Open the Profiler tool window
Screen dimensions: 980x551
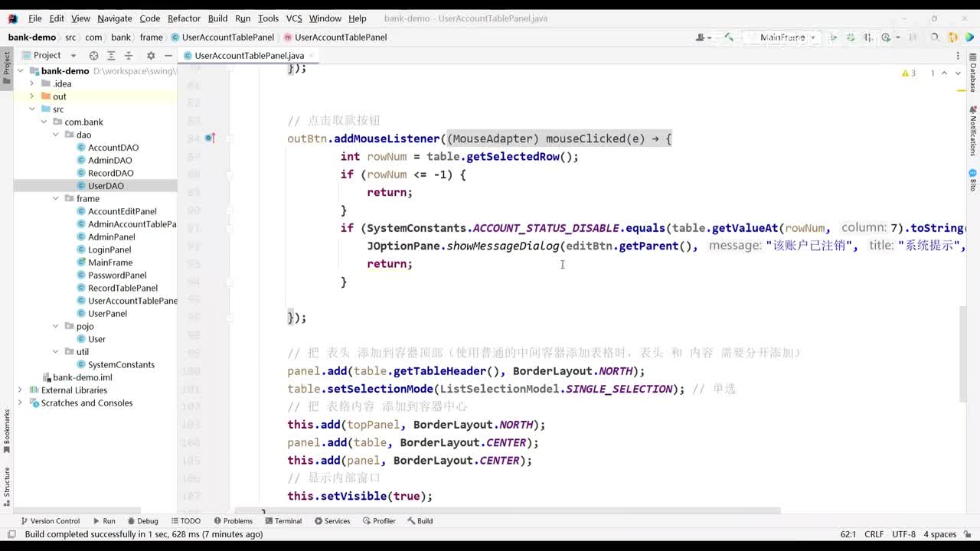(x=378, y=521)
